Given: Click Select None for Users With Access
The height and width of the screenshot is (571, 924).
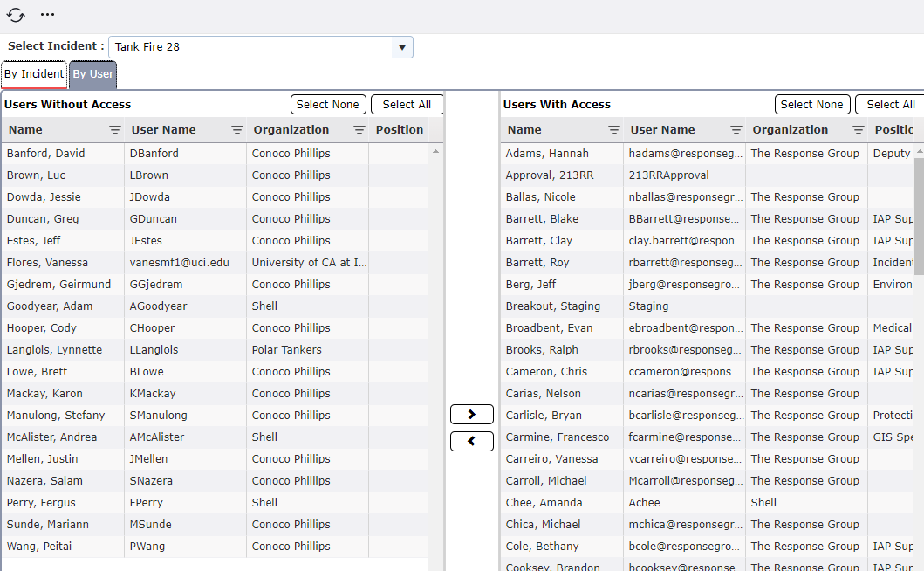Looking at the screenshot, I should pos(812,104).
